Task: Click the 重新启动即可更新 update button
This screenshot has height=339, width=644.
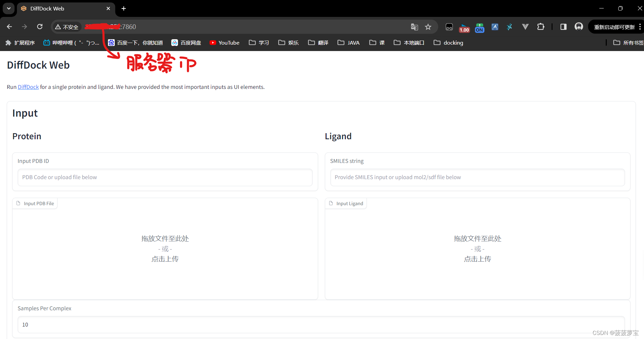Action: pyautogui.click(x=616, y=26)
